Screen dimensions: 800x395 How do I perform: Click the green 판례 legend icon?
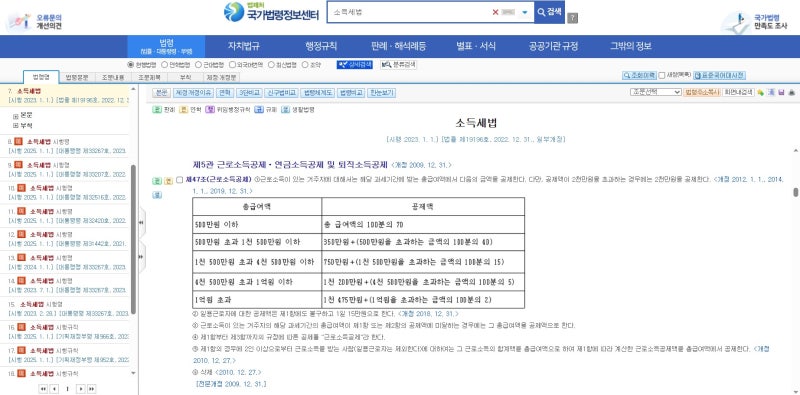157,109
